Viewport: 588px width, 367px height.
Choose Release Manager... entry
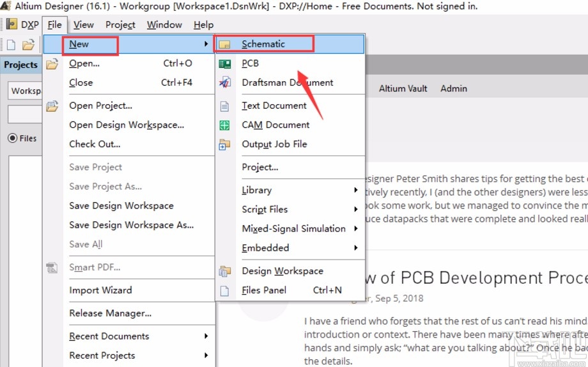coord(128,313)
